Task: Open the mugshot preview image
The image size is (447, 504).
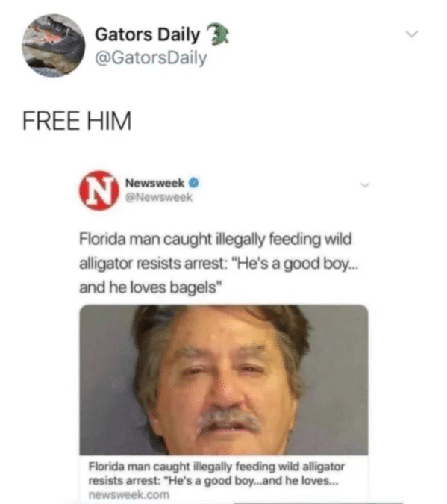Action: (224, 380)
